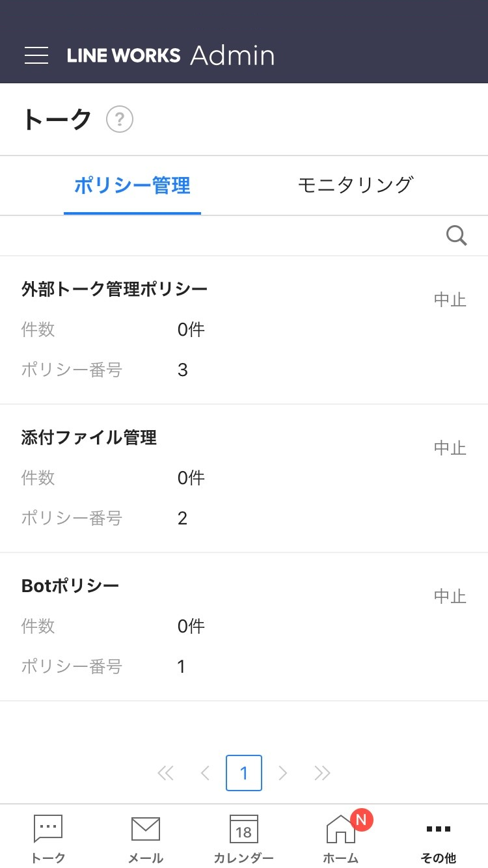Select page 1 in pagination
This screenshot has height=868, width=488.
coord(244,773)
